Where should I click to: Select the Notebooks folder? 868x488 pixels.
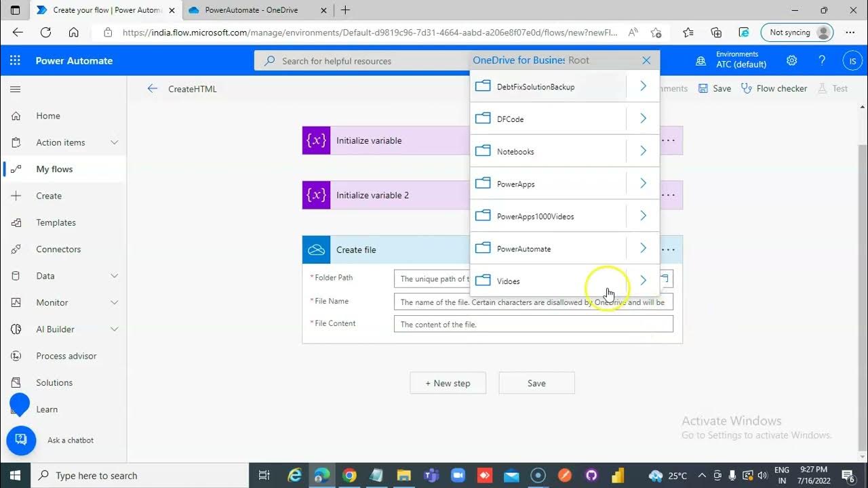548,151
